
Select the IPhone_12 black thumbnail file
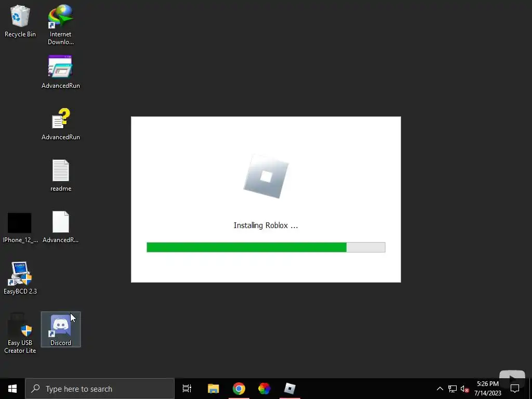pos(20,228)
